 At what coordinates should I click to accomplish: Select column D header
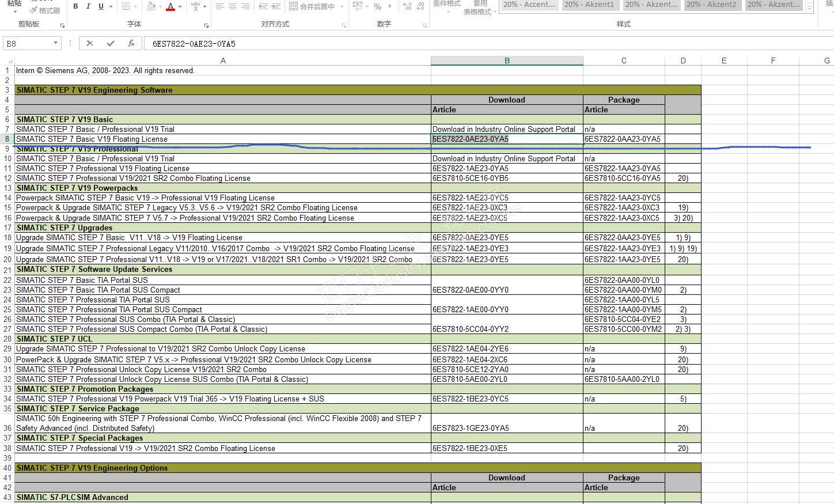coord(683,60)
